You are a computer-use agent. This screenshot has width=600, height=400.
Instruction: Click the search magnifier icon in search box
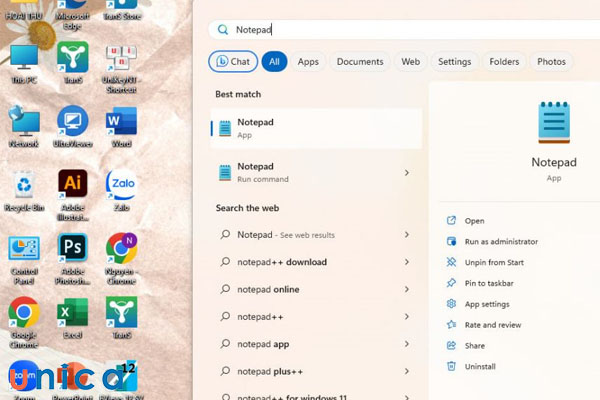pos(223,29)
